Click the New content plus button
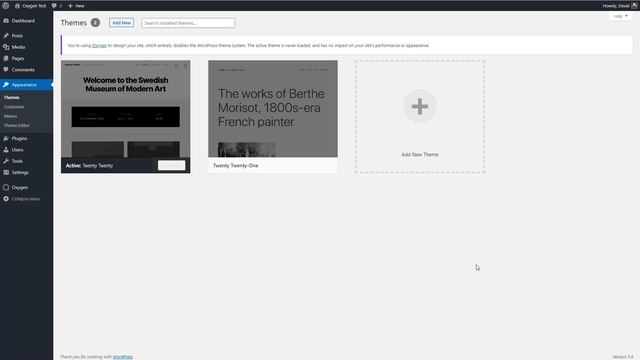 pos(76,6)
